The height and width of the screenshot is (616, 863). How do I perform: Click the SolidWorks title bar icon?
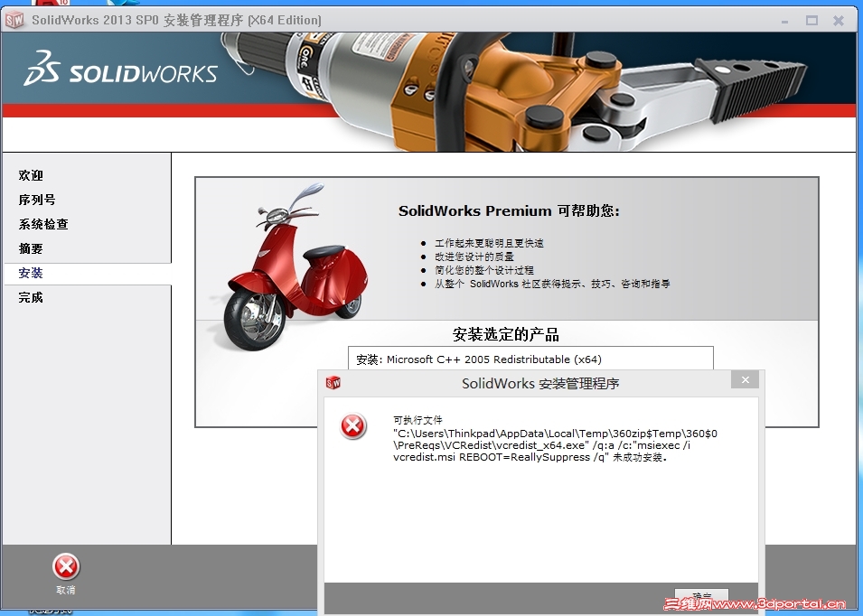click(x=14, y=21)
